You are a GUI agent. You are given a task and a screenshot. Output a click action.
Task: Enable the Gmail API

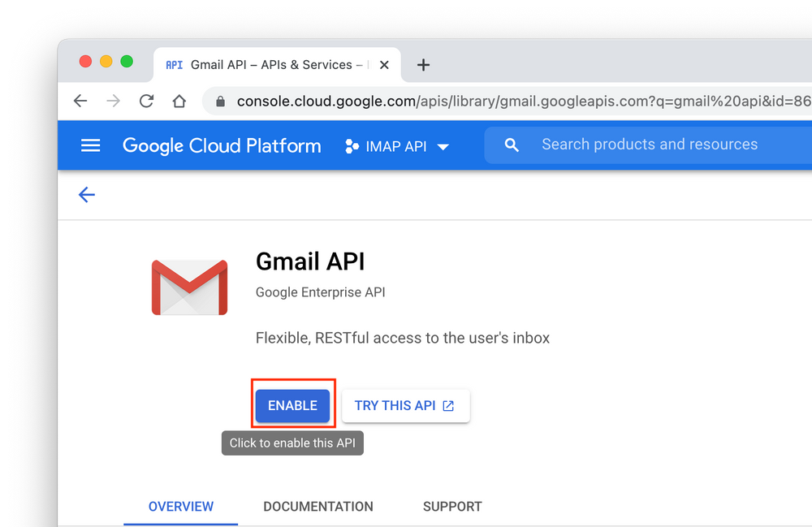tap(292, 405)
